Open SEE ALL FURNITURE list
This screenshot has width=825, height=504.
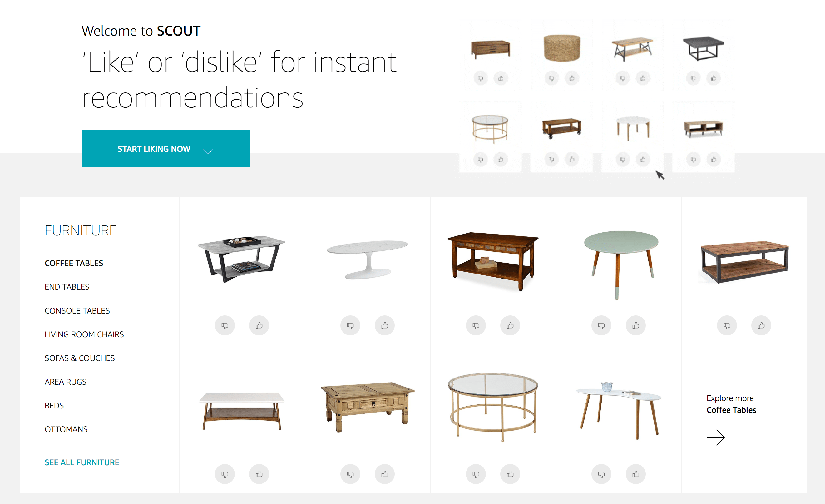82,462
